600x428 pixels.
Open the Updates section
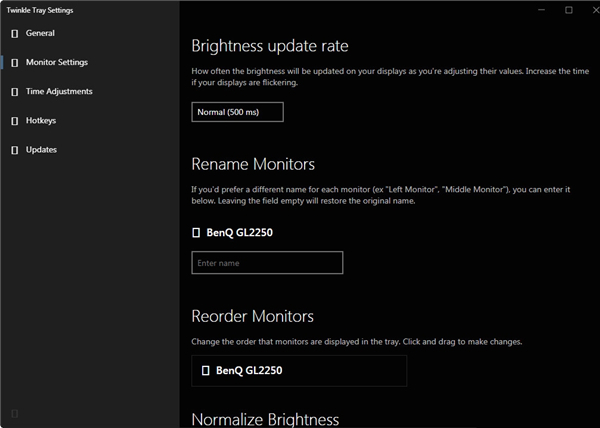point(41,150)
